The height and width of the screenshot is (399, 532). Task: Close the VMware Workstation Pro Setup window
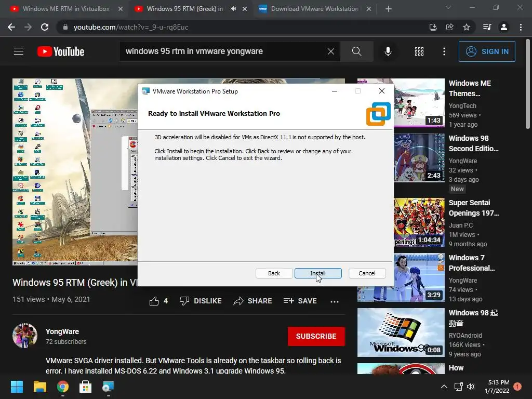coord(382,91)
